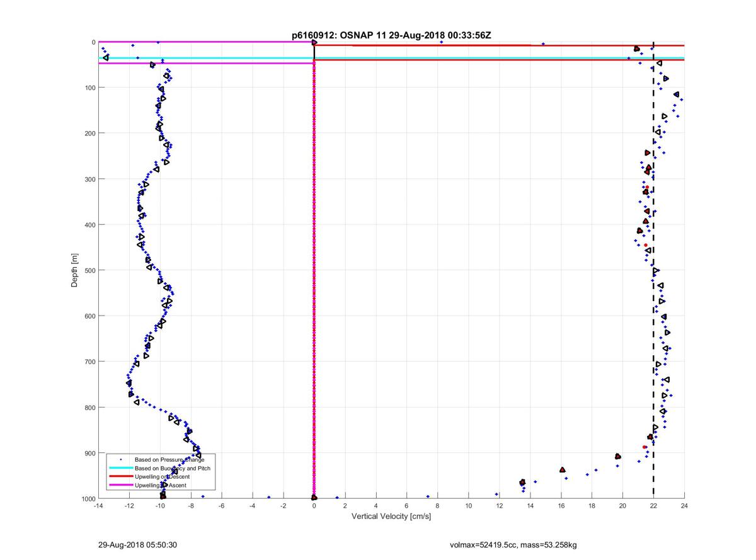Screen dimensions: 756x560
Task: Click velocity axis tick label '16'
Action: [561, 506]
